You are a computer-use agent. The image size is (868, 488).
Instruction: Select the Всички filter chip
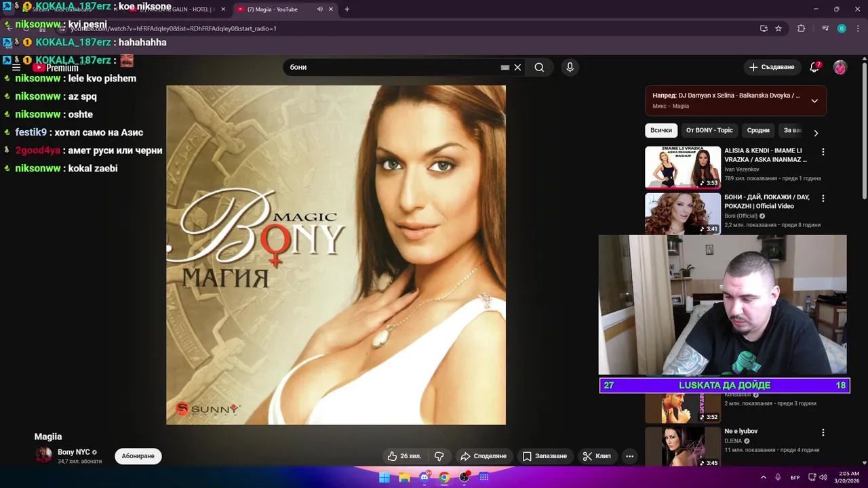coord(661,130)
